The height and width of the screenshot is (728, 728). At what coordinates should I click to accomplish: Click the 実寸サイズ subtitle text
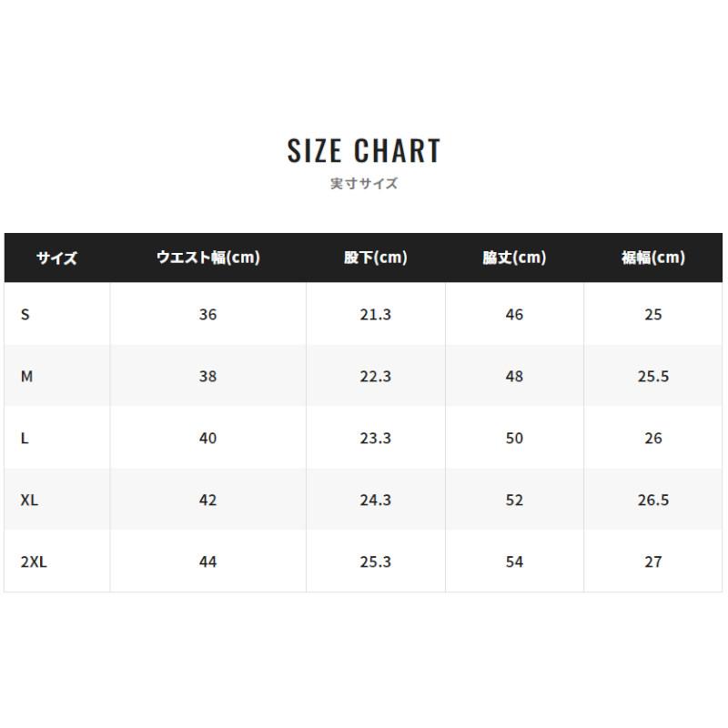coord(364,183)
